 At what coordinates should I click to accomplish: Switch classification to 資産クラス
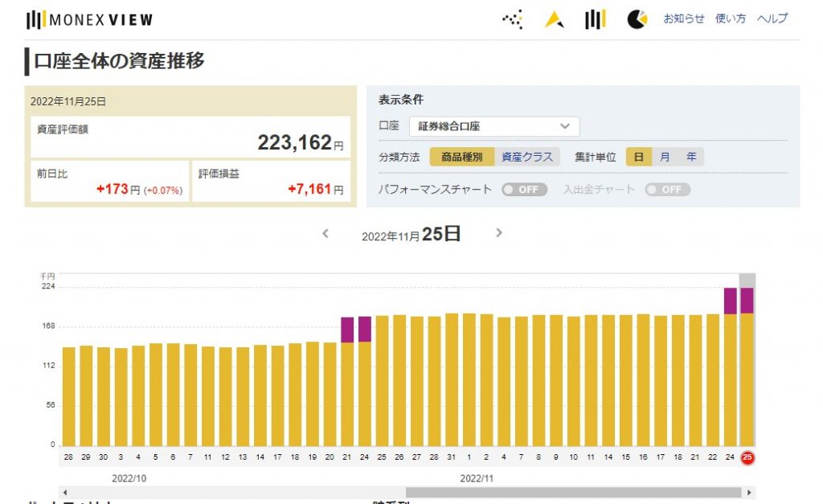tap(527, 157)
